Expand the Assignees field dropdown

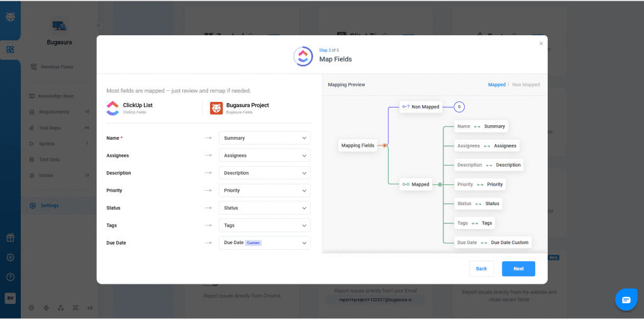click(264, 155)
